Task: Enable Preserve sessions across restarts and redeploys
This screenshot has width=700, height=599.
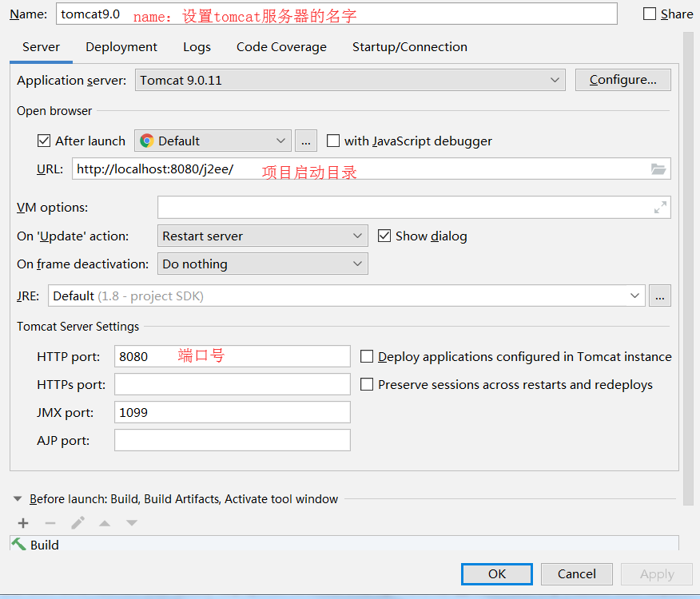Action: 367,384
